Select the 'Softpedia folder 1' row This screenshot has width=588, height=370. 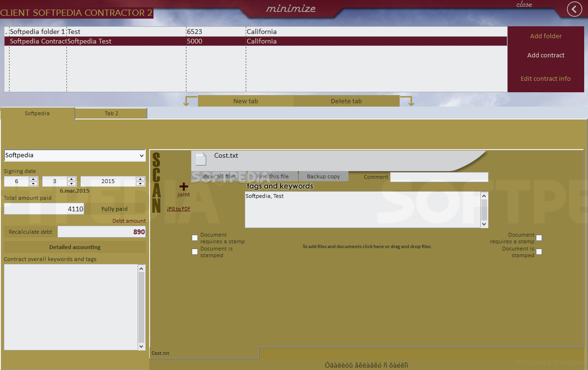click(x=256, y=32)
